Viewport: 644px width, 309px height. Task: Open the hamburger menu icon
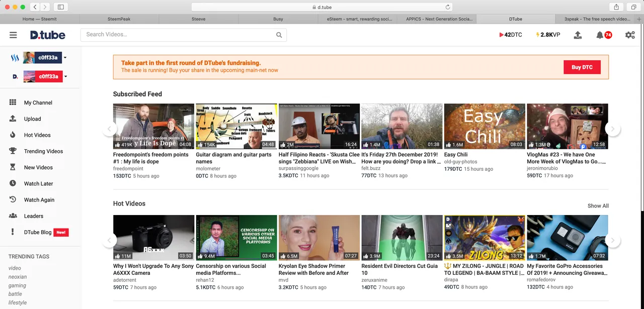click(13, 35)
